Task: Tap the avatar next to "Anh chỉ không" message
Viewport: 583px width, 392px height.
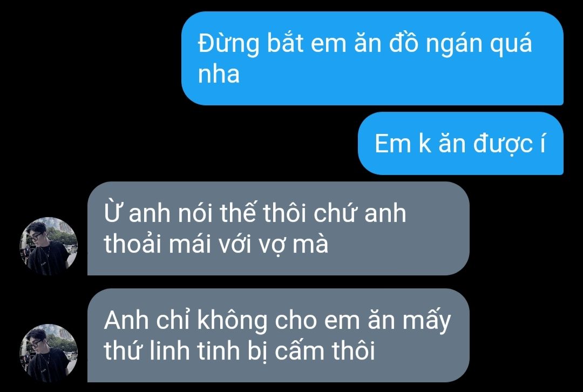Action: [x=49, y=353]
